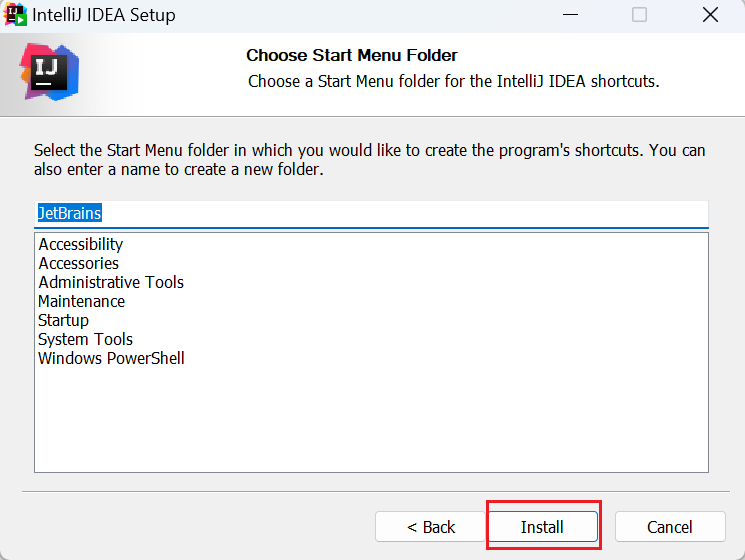Image resolution: width=745 pixels, height=560 pixels.
Task: Click the IntelliJ IDEA installer title bar icon
Action: (x=16, y=15)
